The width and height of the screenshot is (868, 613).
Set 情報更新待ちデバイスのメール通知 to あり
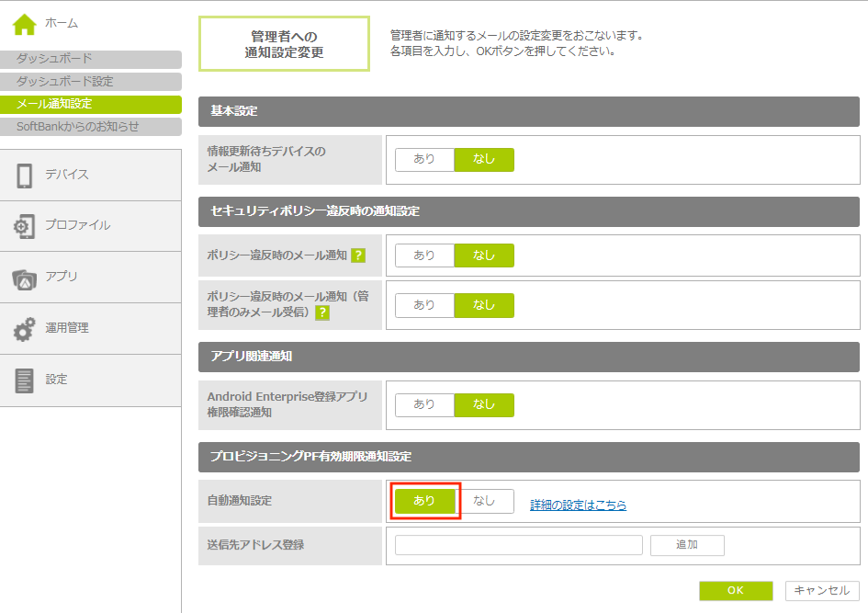[424, 159]
